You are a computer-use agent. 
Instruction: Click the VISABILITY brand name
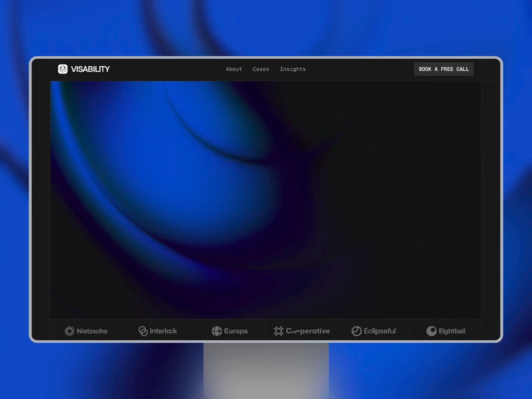[90, 69]
